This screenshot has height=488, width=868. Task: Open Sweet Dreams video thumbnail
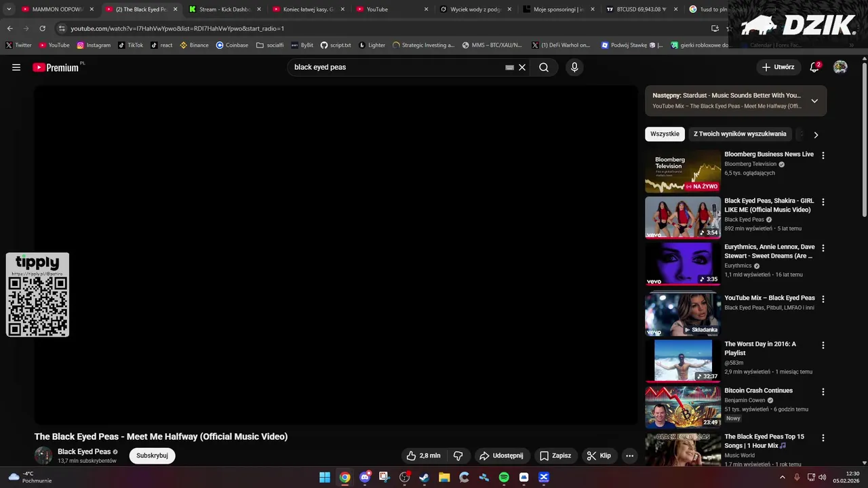click(683, 264)
